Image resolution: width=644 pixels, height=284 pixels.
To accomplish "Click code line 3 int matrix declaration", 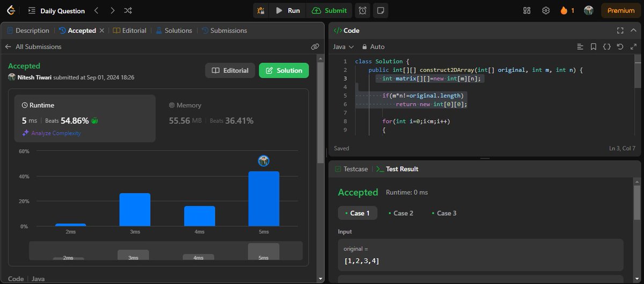I will 432,79.
